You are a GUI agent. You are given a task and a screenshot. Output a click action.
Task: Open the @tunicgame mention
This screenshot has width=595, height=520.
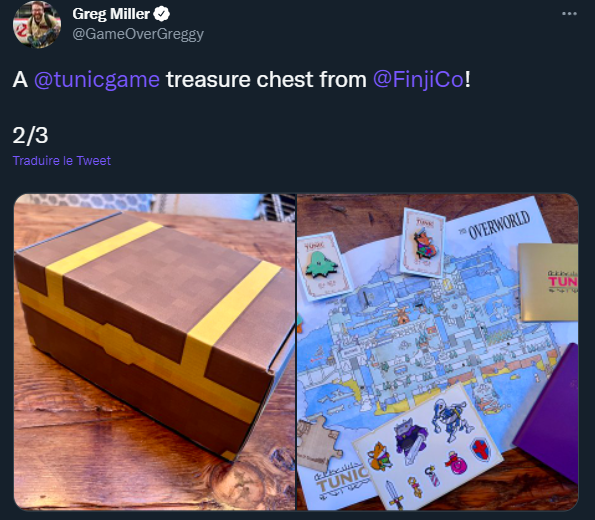tap(97, 80)
